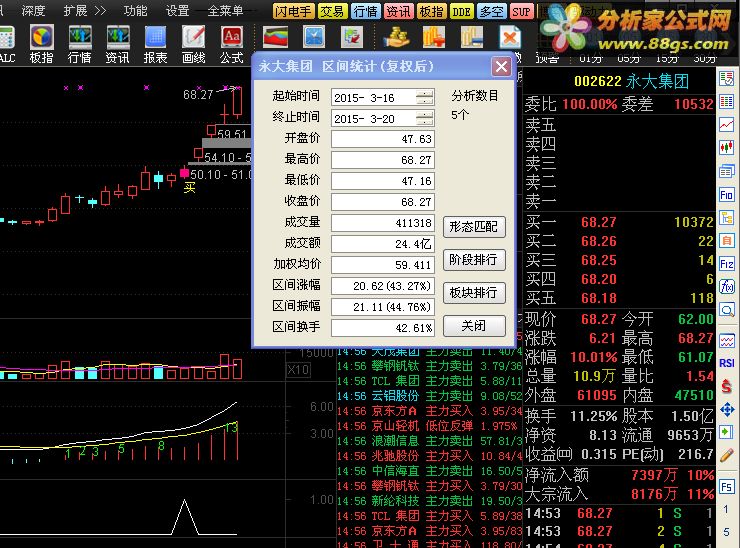The image size is (740, 548).
Task: Select the pencil sidebar icon
Action: 727,455
